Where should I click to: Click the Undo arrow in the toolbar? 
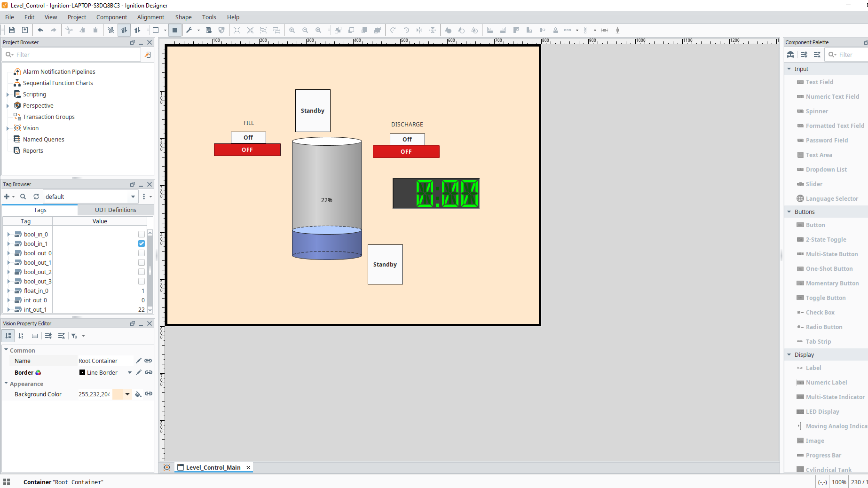[40, 30]
